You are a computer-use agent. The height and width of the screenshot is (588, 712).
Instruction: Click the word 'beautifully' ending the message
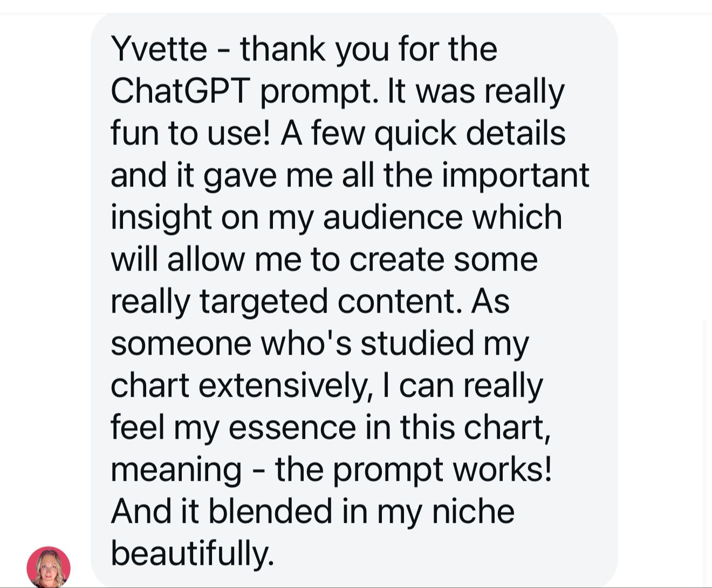tap(193, 554)
